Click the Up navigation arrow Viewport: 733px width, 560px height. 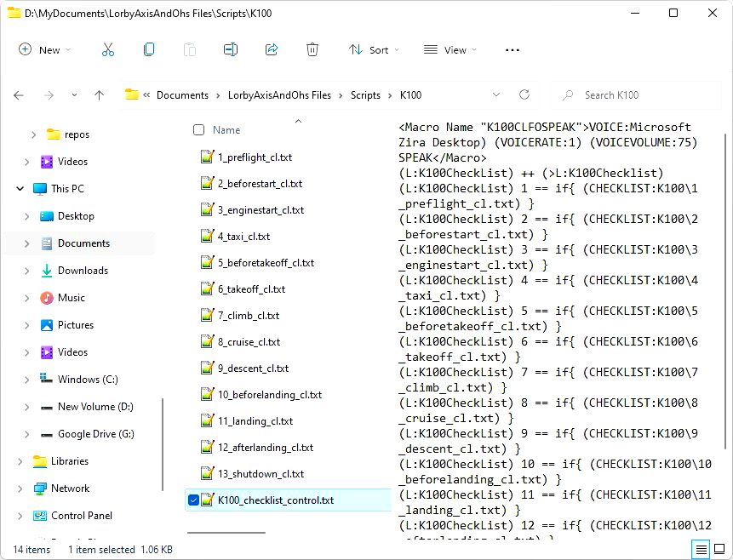tap(99, 94)
